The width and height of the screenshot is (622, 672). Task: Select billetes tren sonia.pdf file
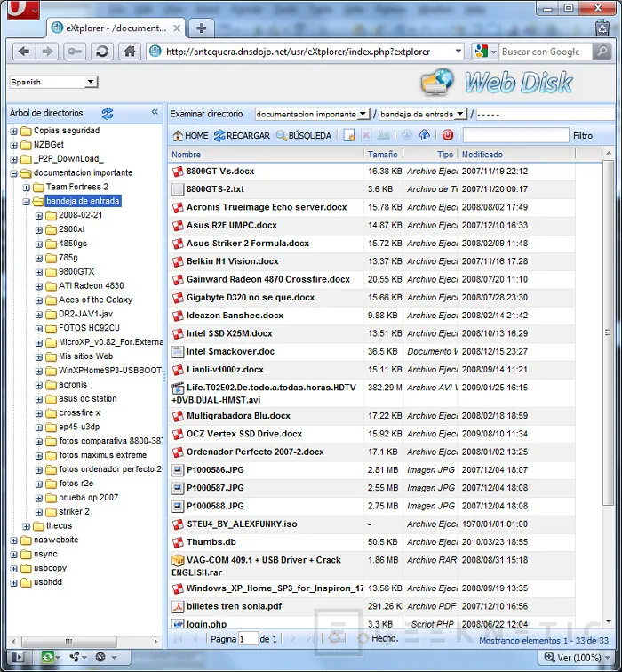coord(235,606)
